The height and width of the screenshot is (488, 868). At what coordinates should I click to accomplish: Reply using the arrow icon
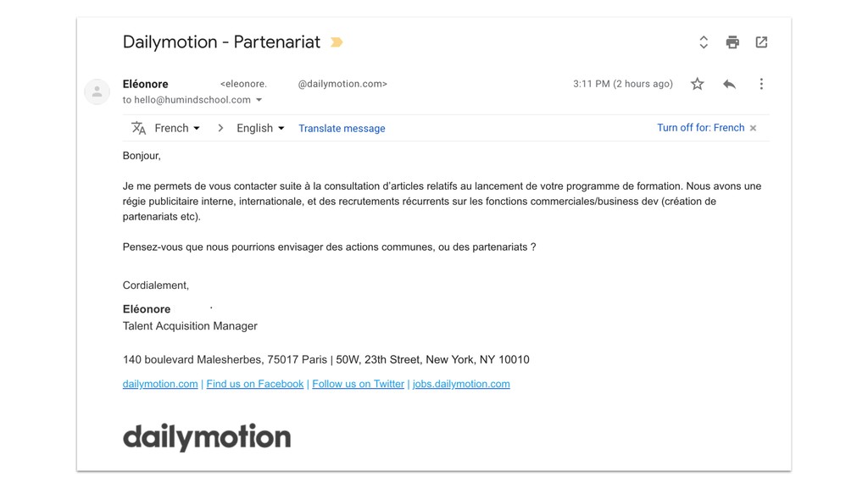tap(729, 84)
